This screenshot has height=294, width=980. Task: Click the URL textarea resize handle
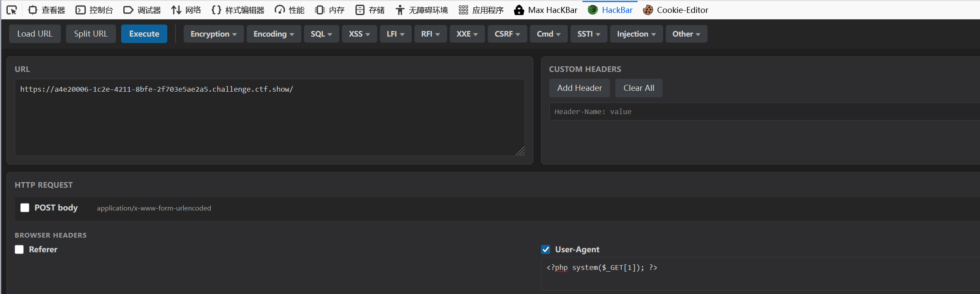pos(520,151)
